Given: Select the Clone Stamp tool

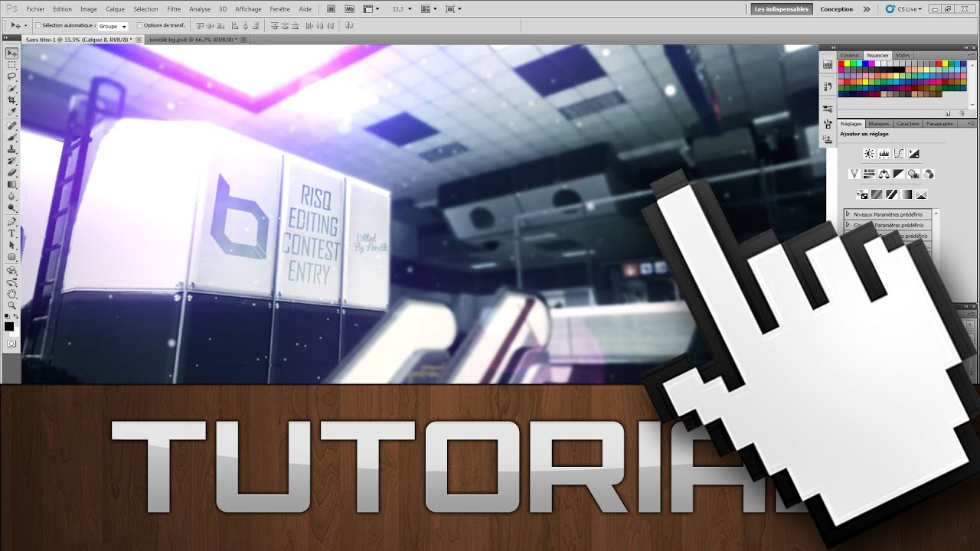Looking at the screenshot, I should click(12, 148).
